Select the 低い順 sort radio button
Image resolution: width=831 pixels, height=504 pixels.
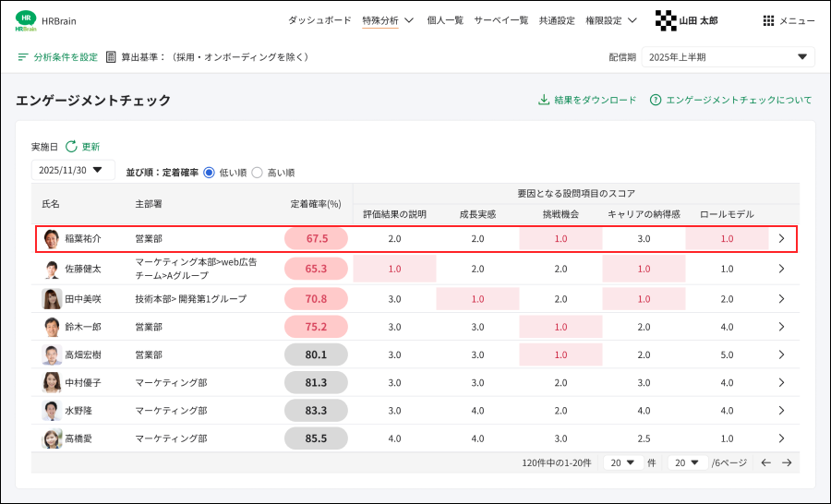[x=209, y=172]
